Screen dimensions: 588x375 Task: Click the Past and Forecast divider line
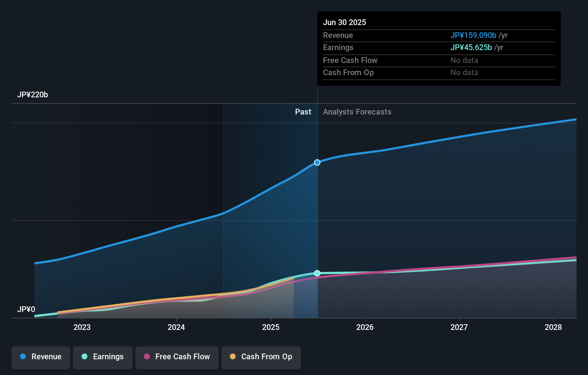point(317,215)
